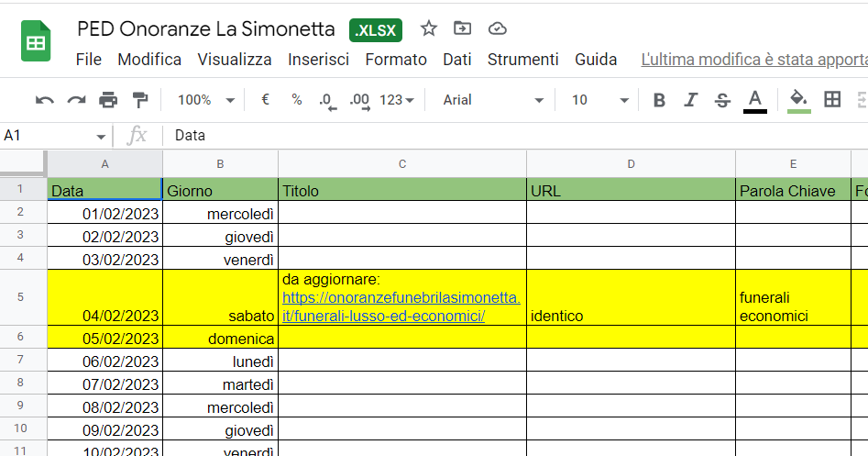
Task: Open the borders tool
Action: click(832, 100)
